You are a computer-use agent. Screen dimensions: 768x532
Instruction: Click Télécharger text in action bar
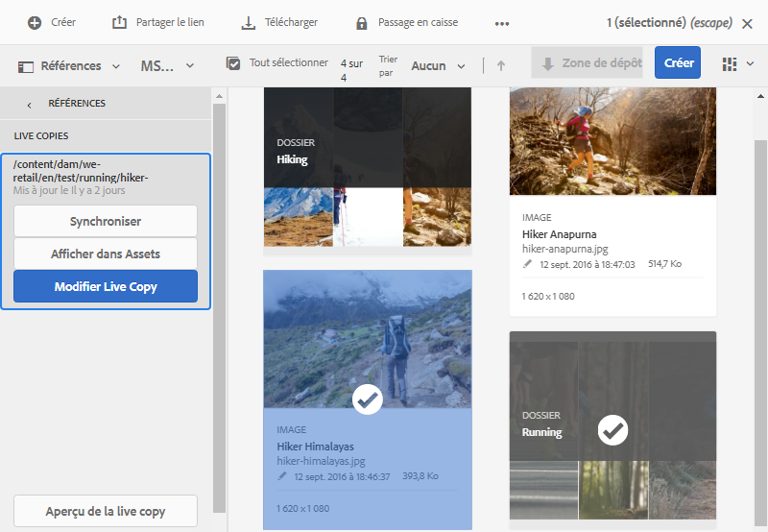(x=291, y=22)
